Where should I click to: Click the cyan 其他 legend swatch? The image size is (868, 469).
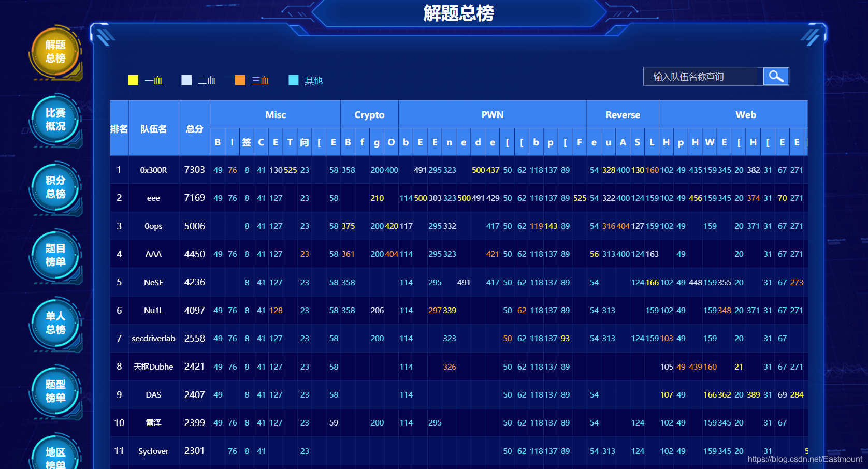point(293,80)
